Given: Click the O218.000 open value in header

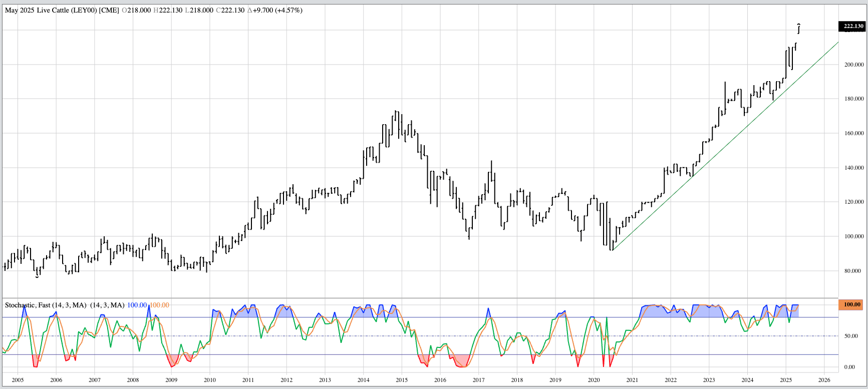Looking at the screenshot, I should 136,10.
